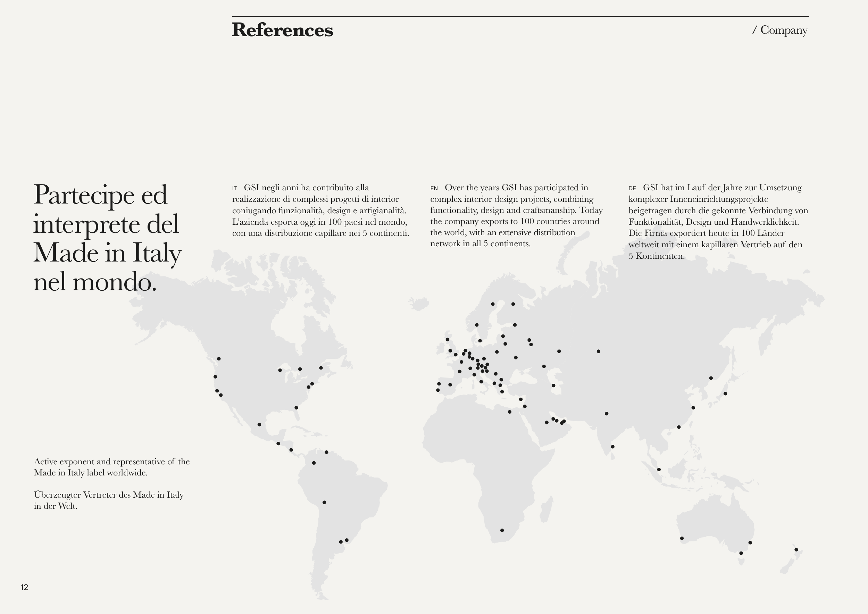Click the western Australia location dot
This screenshot has height=614, width=868.
tap(682, 538)
